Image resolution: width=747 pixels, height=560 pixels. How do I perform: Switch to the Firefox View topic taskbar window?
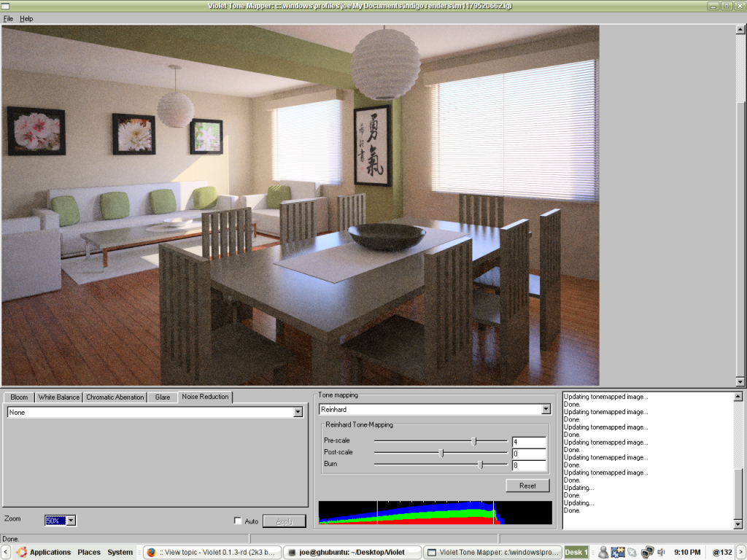tap(212, 553)
